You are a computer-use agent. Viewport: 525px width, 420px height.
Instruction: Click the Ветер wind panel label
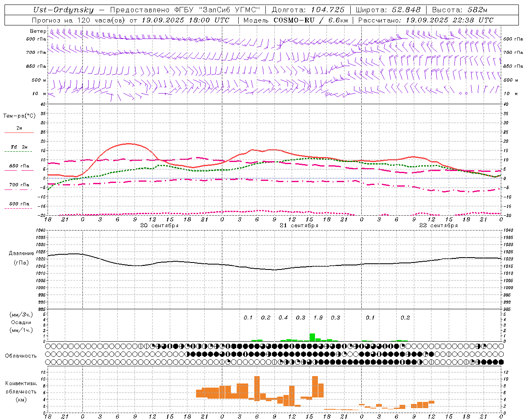[38, 31]
